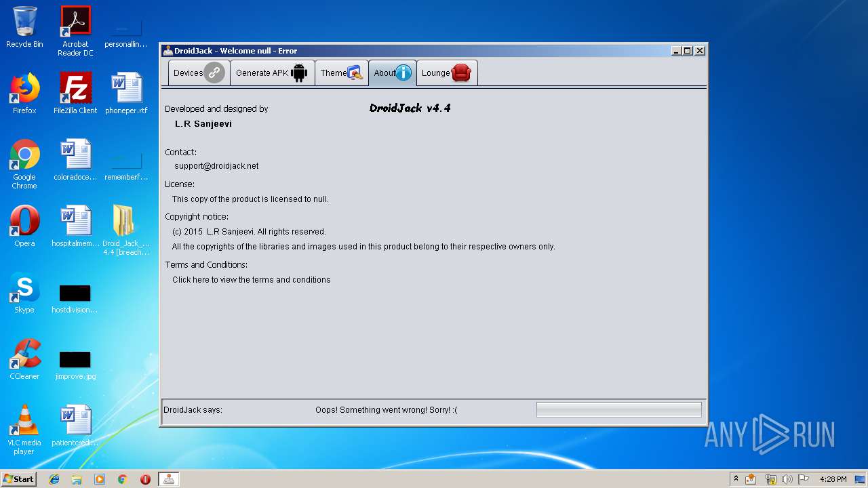The height and width of the screenshot is (488, 868).
Task: Open the network icon in the tray
Action: (770, 479)
